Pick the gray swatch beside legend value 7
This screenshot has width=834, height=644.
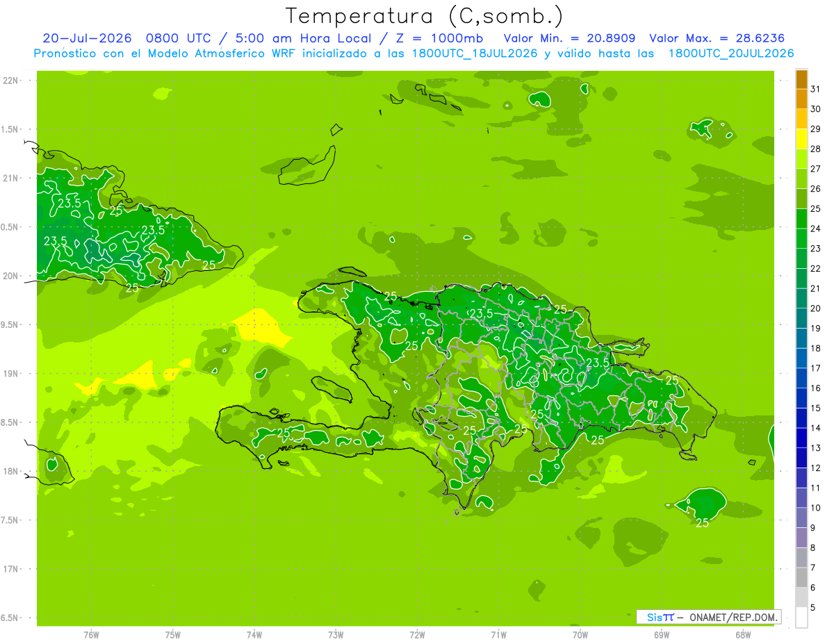[802, 558]
